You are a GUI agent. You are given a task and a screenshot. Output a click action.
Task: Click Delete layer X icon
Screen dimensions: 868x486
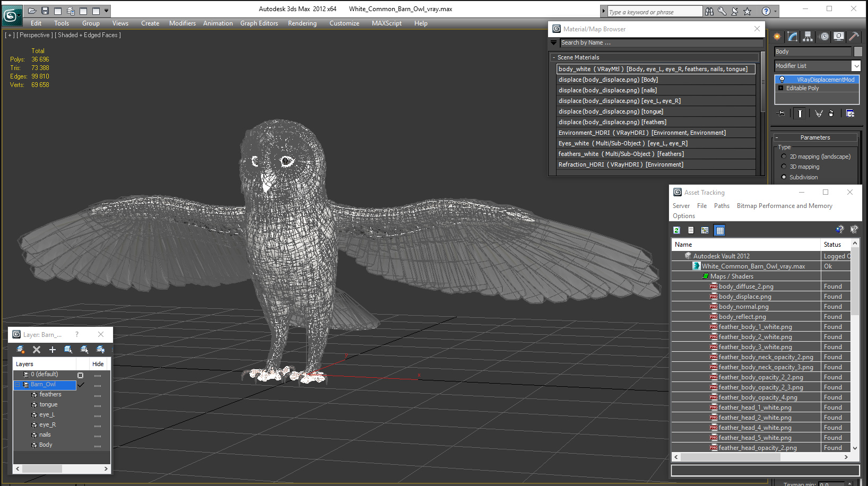coord(37,350)
